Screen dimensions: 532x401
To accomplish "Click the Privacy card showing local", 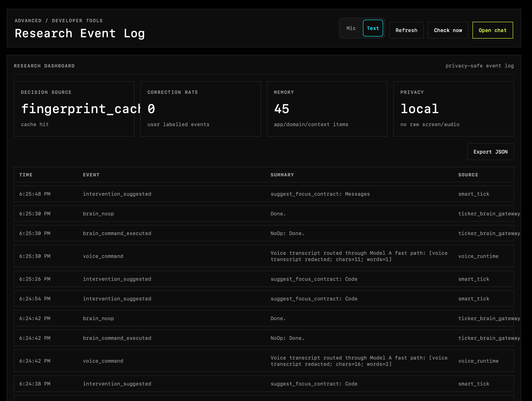I will [x=454, y=109].
